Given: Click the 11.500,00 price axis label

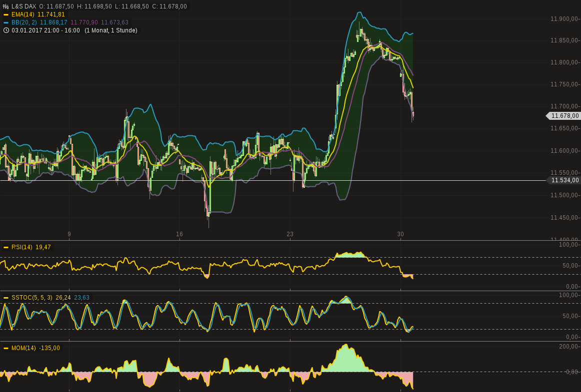Looking at the screenshot, I should [x=564, y=195].
